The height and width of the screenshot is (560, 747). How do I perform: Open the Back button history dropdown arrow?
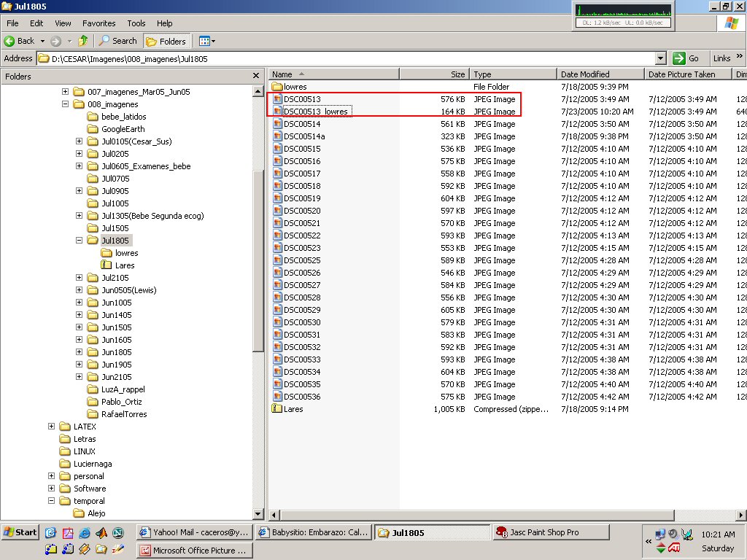coord(42,42)
